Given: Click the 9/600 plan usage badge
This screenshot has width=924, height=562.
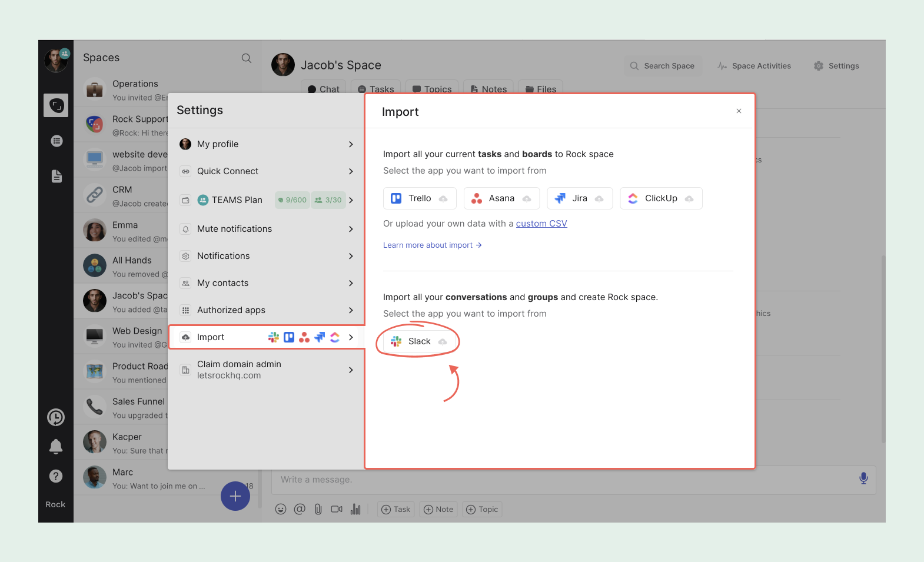Looking at the screenshot, I should [293, 200].
